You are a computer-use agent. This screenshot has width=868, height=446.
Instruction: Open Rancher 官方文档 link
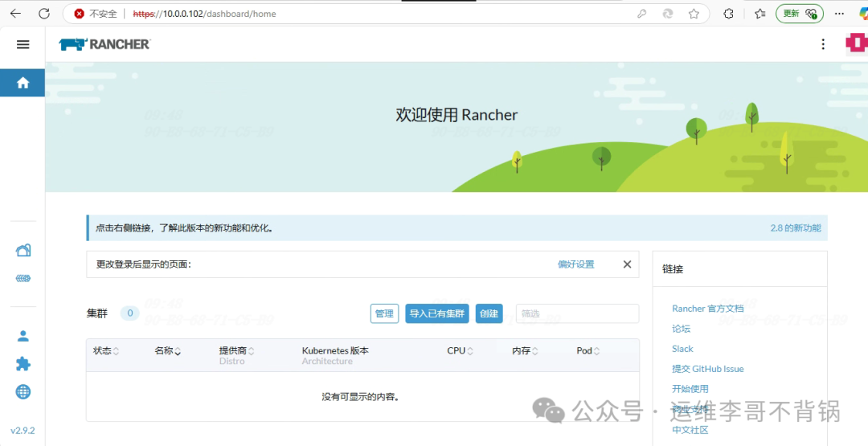click(x=707, y=309)
